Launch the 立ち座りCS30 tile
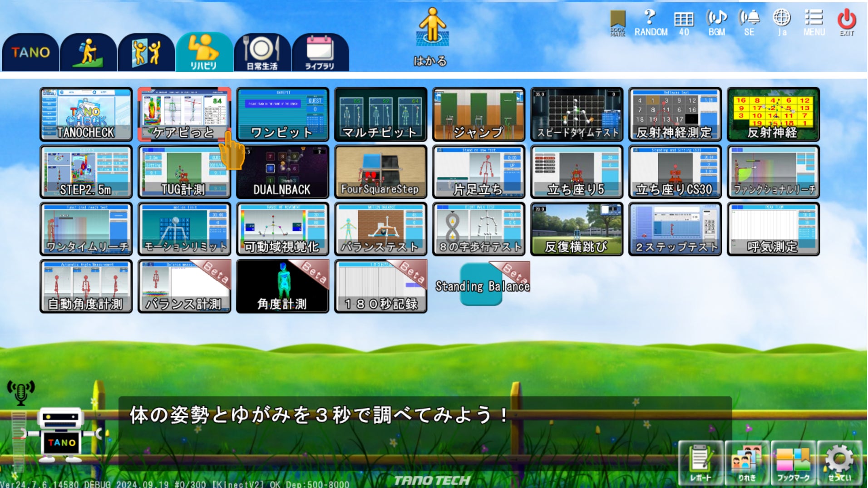868x488 pixels. [x=675, y=172]
